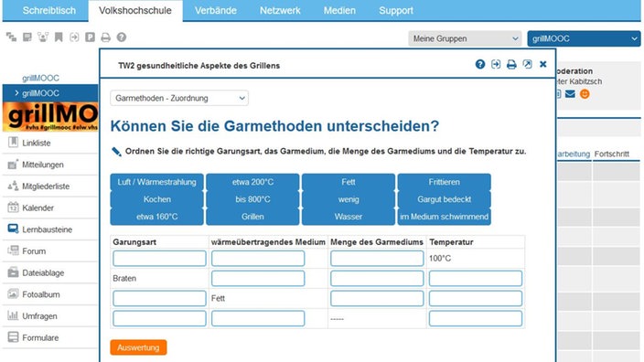Viewport: 644px width, 362px height.
Task: Open the Netzwerk tab
Action: point(280,10)
